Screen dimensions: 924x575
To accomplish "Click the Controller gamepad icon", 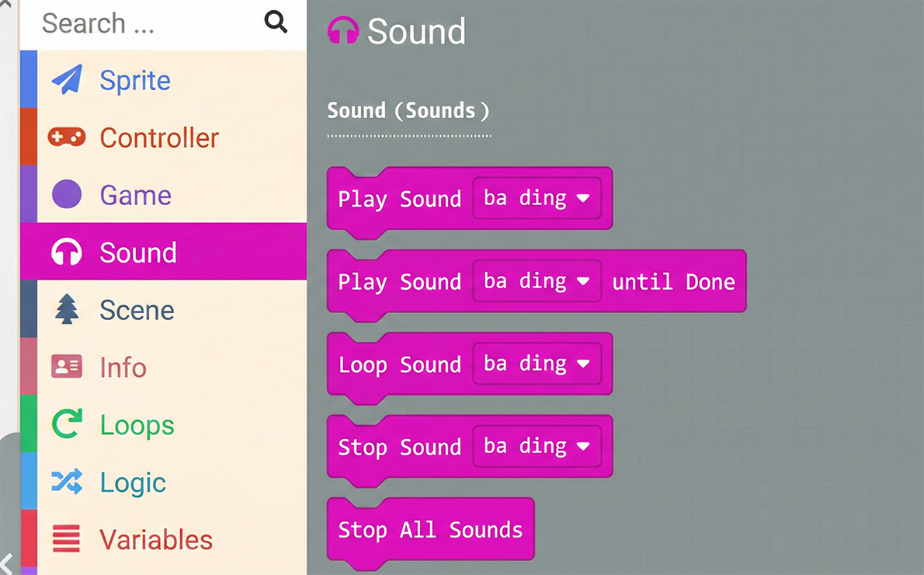I will click(67, 138).
